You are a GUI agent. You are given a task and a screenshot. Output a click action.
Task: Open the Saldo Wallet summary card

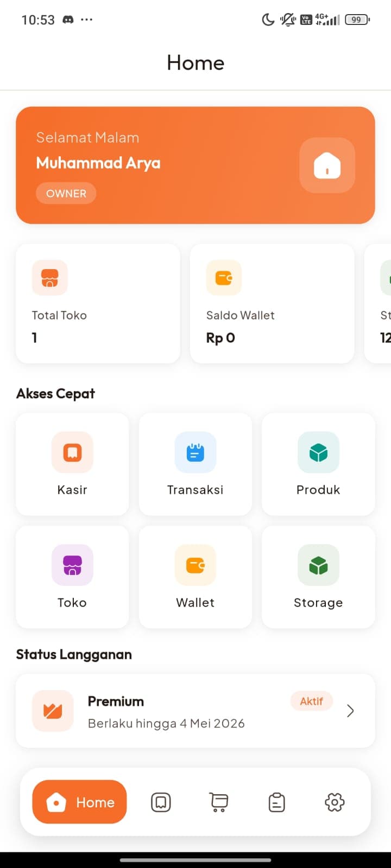[272, 304]
